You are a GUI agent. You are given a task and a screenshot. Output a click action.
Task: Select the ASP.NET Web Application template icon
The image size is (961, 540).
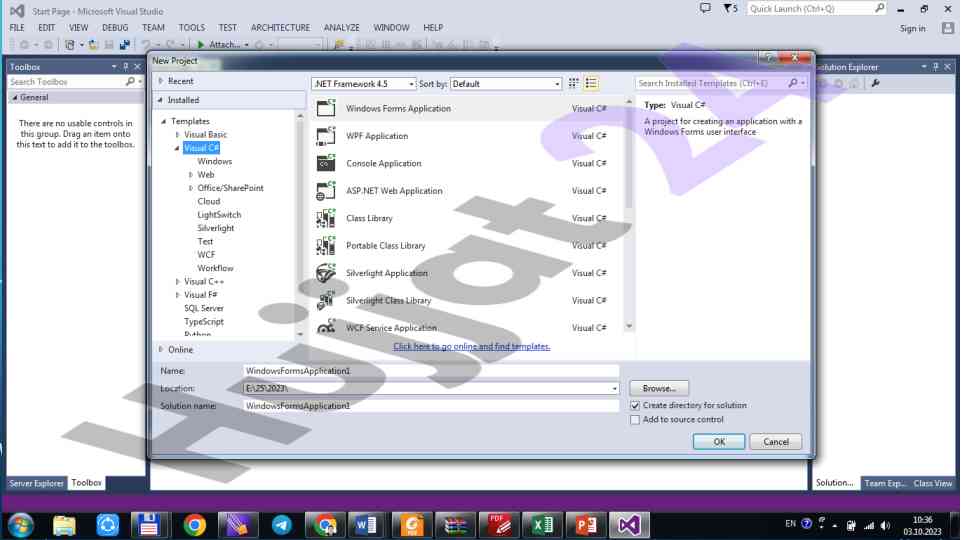pyautogui.click(x=325, y=191)
